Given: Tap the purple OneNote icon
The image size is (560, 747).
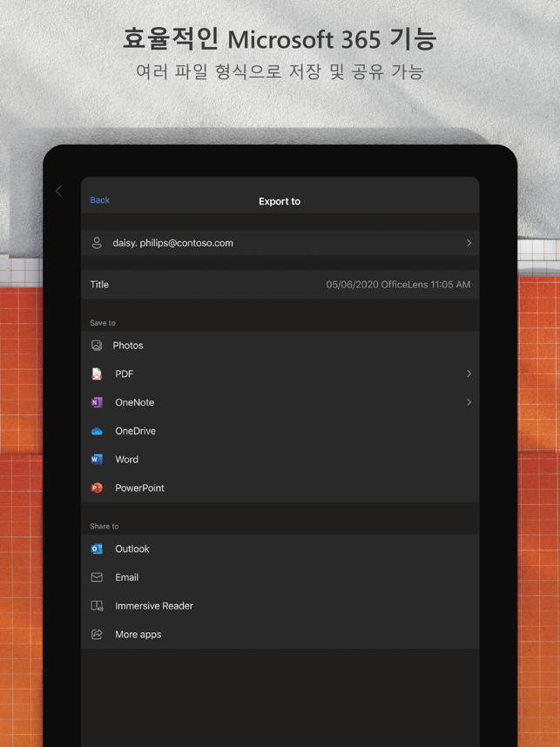Looking at the screenshot, I should [x=97, y=403].
